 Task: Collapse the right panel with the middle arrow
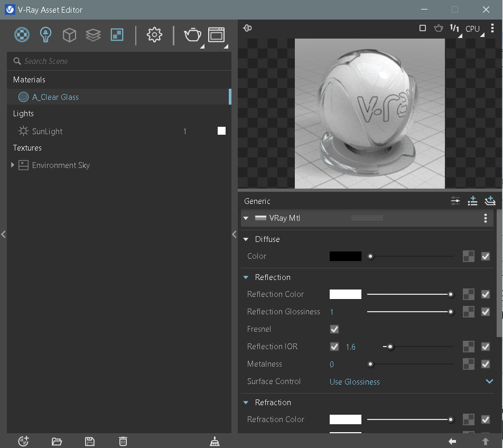pyautogui.click(x=234, y=235)
